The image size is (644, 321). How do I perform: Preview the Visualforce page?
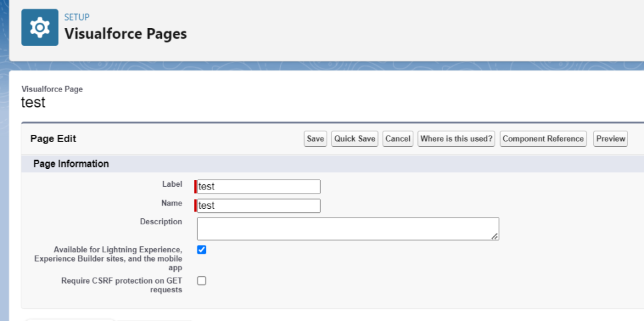(611, 139)
